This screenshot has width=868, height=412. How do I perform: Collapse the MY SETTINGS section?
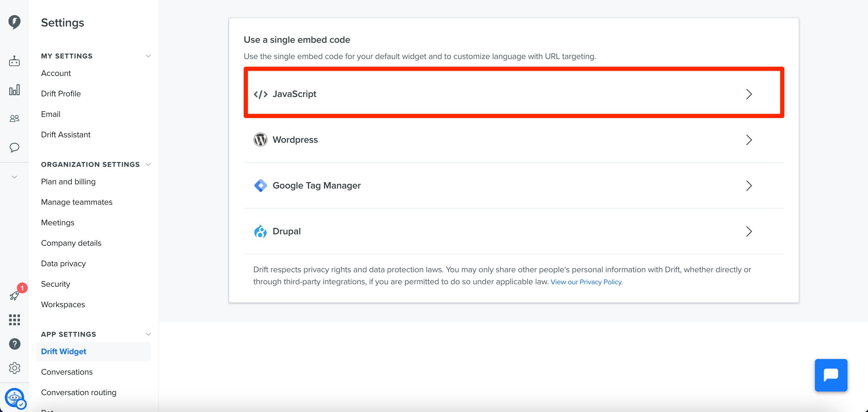click(148, 56)
